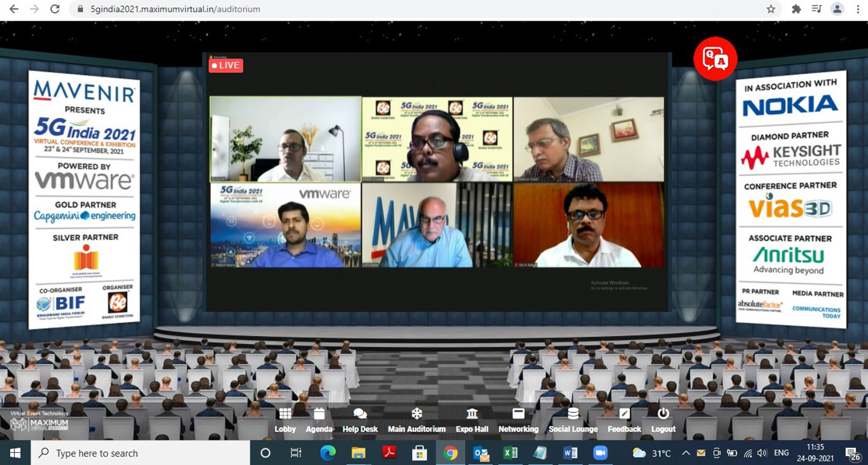Launch Adobe Acrobat from taskbar
868x465 pixels.
coord(389,453)
